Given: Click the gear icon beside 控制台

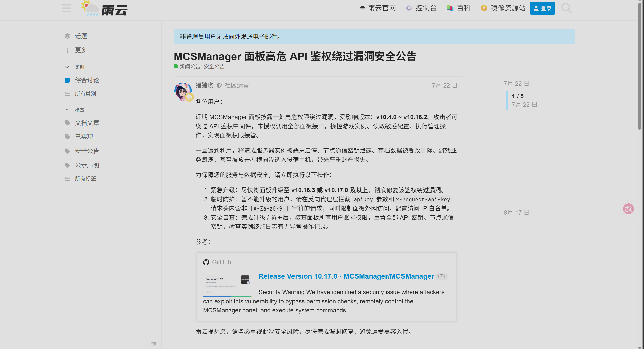Looking at the screenshot, I should click(x=409, y=8).
